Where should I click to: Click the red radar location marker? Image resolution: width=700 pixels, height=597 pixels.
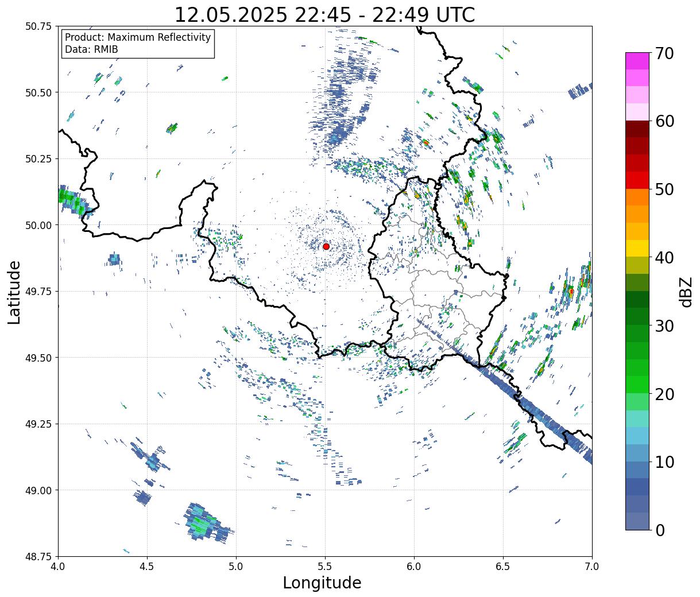(326, 246)
